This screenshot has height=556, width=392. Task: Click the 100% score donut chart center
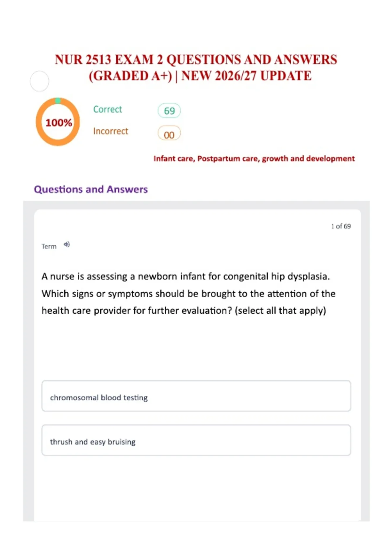(58, 122)
